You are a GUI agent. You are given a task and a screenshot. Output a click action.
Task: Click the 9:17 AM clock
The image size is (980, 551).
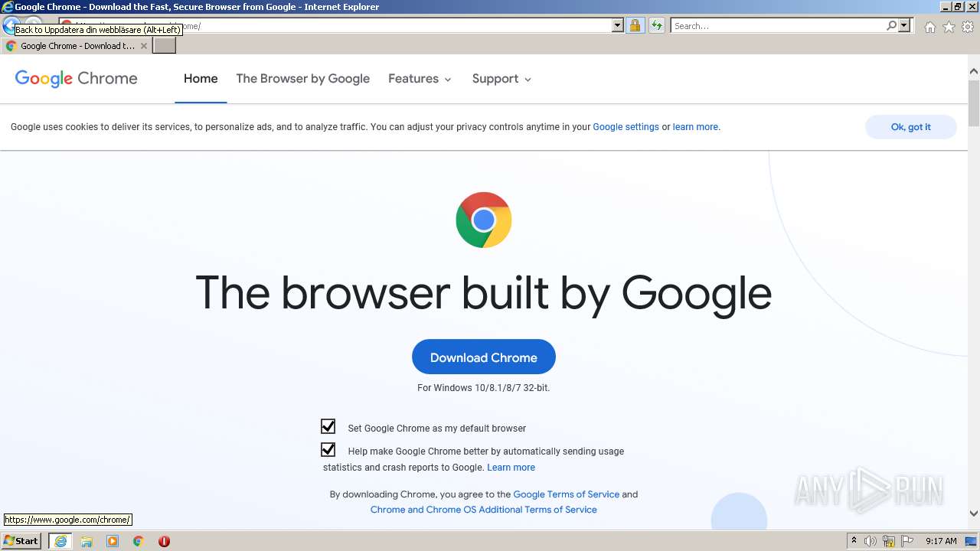coord(941,541)
